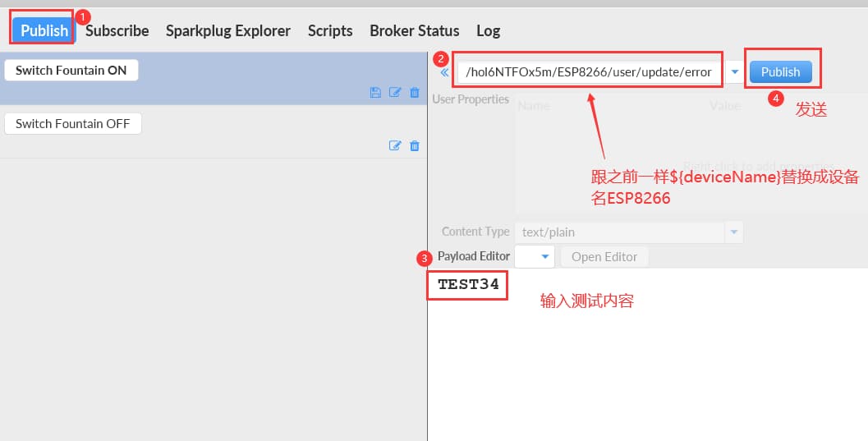This screenshot has width=868, height=441.
Task: Click the Open Editor button
Action: pyautogui.click(x=604, y=256)
